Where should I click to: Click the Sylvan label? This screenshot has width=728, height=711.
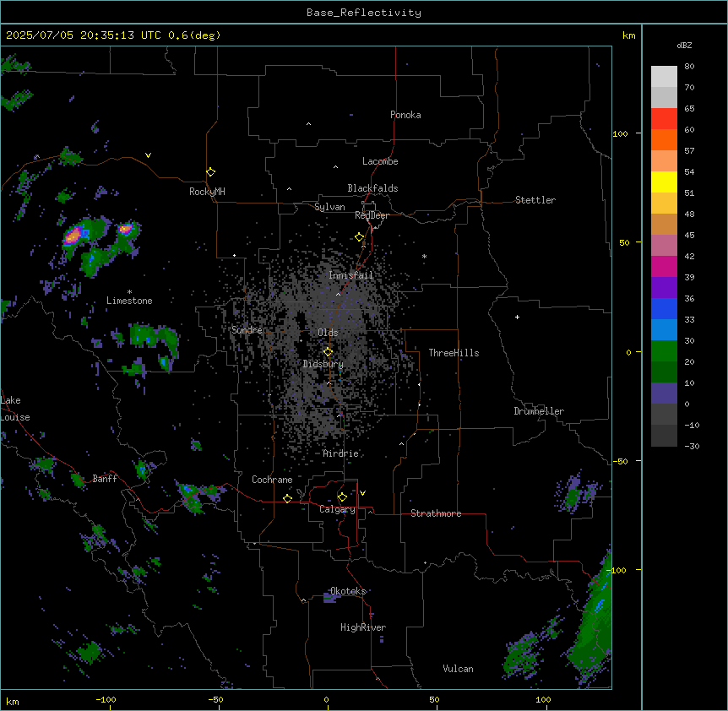[x=329, y=207]
